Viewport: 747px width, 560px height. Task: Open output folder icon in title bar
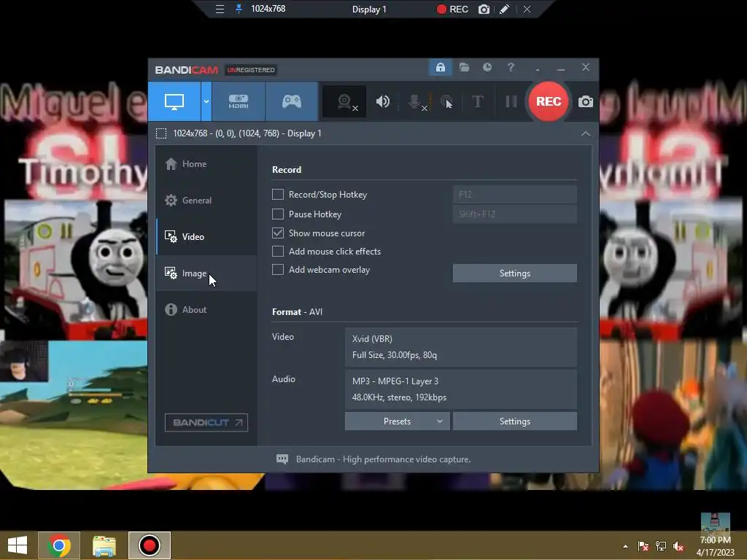coord(464,68)
